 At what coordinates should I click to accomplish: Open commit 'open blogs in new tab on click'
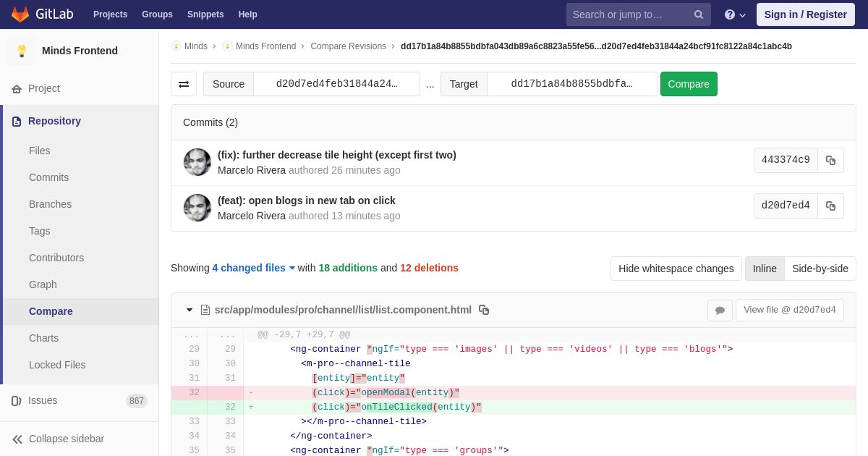(x=307, y=200)
